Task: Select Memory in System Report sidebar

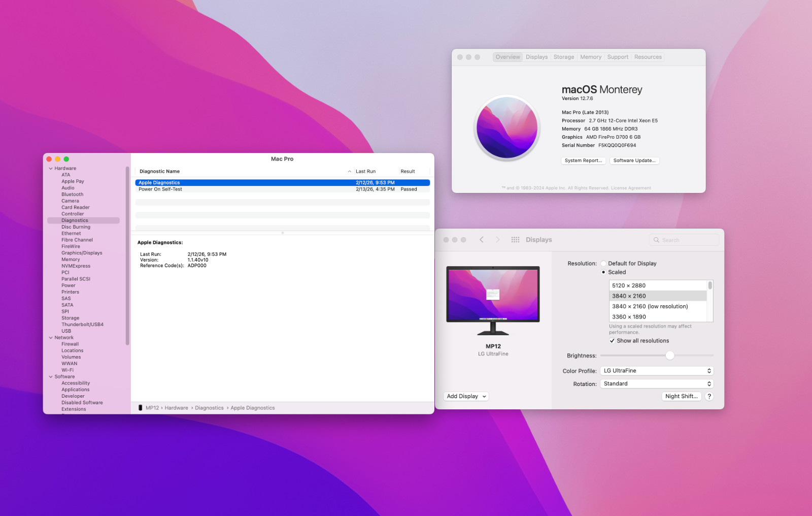Action: coord(71,260)
